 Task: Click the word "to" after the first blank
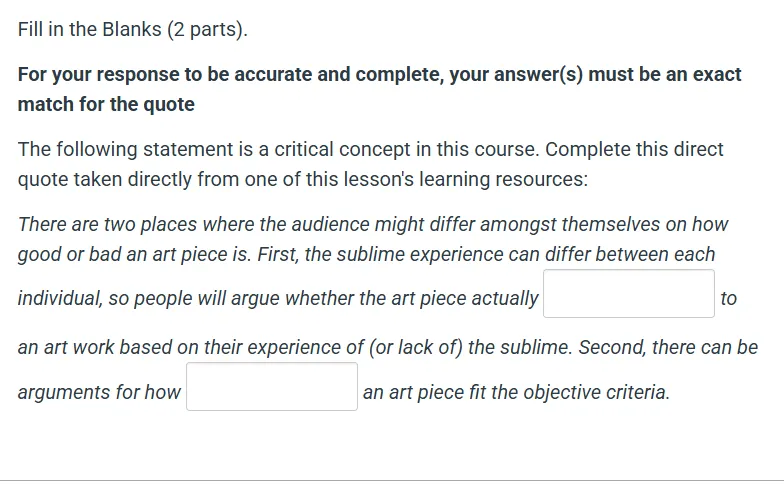coord(728,298)
